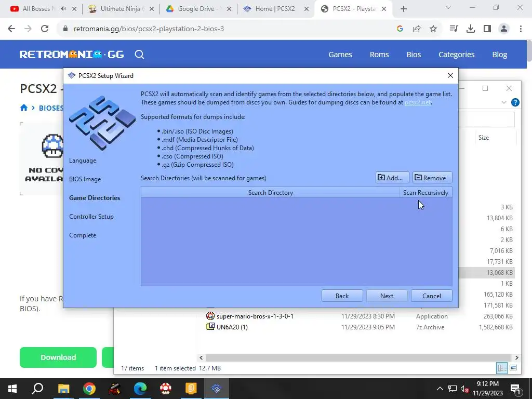Click Next in the setup wizard
532x399 pixels.
point(387,296)
